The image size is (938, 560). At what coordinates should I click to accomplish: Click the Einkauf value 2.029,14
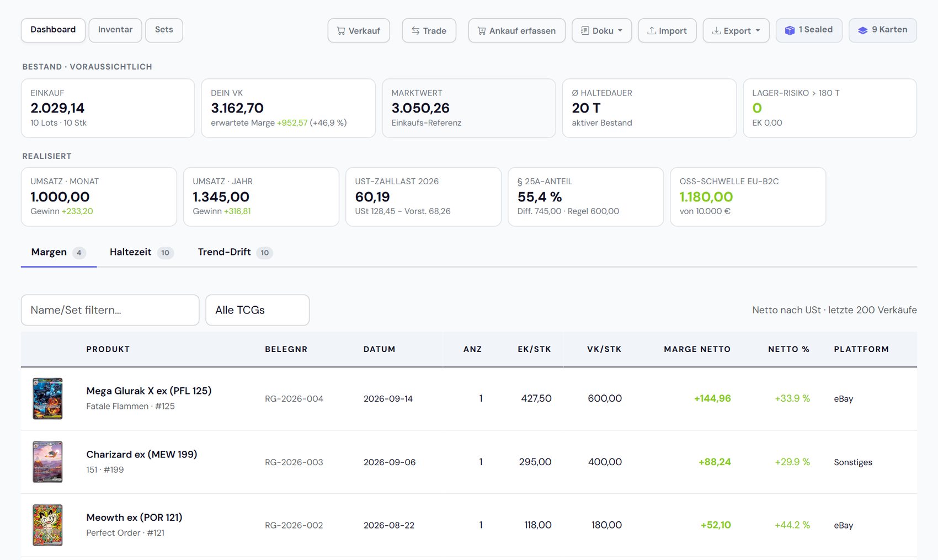click(57, 108)
